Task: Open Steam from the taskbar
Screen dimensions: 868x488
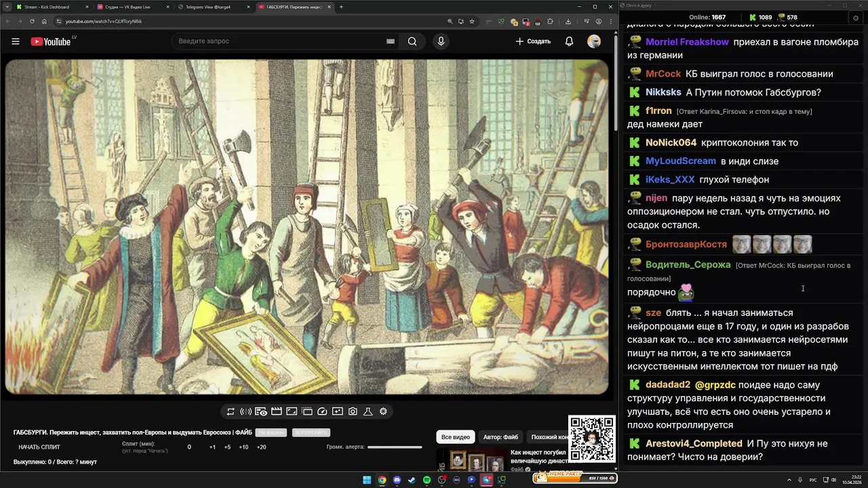Action: coord(412,480)
